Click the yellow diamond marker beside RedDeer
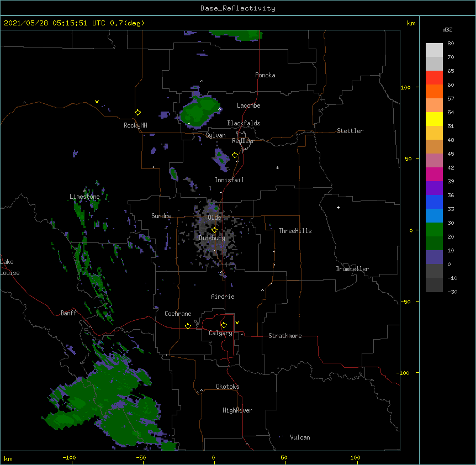 [x=235, y=155]
